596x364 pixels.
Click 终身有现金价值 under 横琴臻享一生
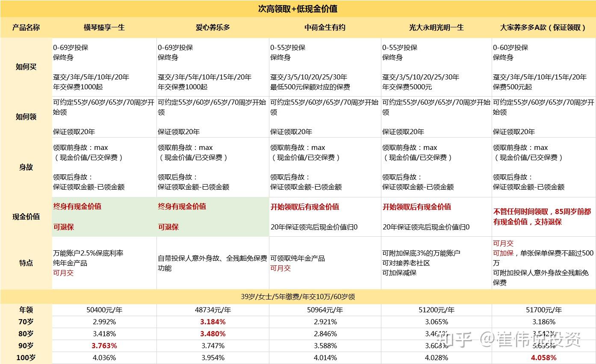pos(77,206)
